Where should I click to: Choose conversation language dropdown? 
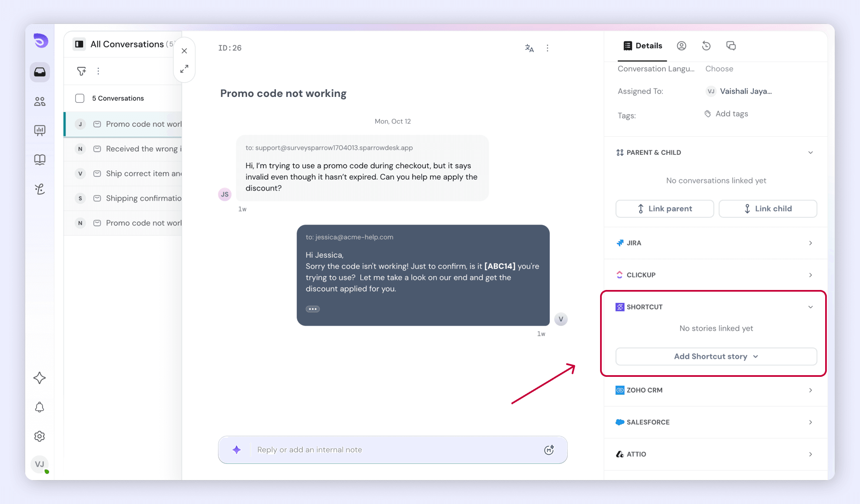pos(719,69)
